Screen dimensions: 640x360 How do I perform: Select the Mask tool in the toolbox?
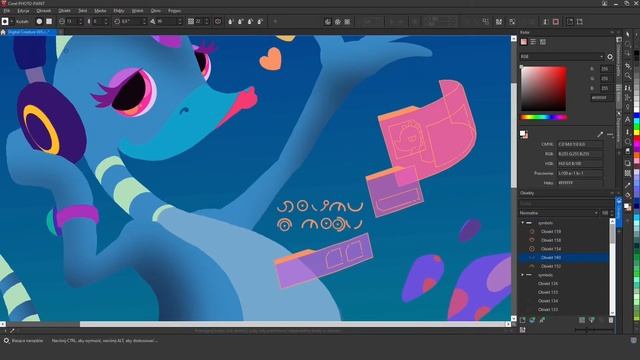point(628,44)
